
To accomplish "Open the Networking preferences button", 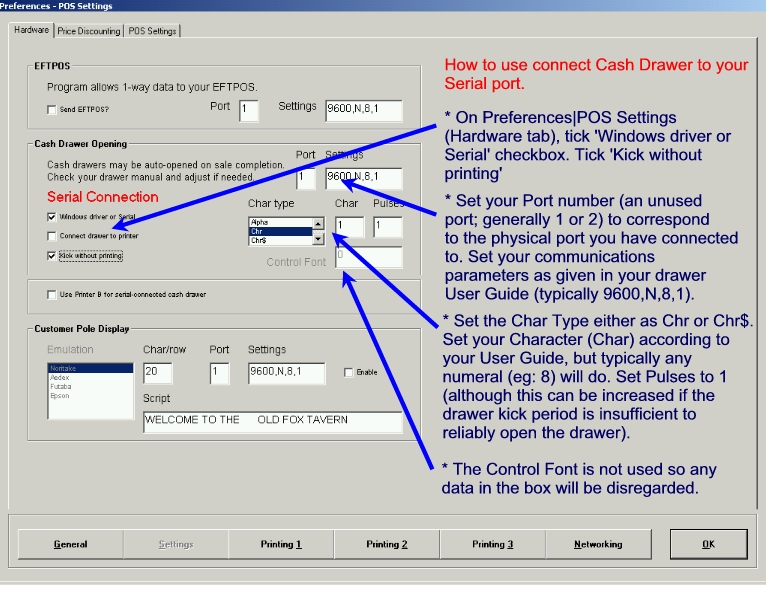I will [x=597, y=545].
